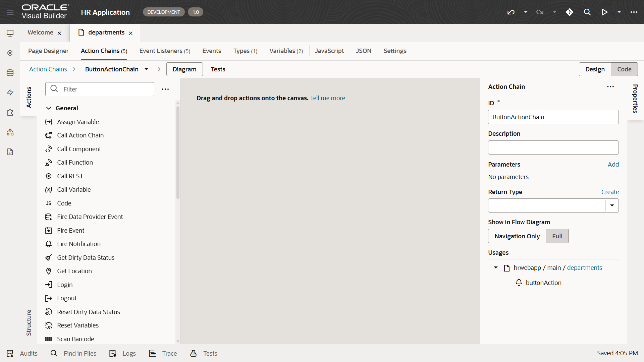
Task: Open the Return Type dropdown
Action: [612, 205]
